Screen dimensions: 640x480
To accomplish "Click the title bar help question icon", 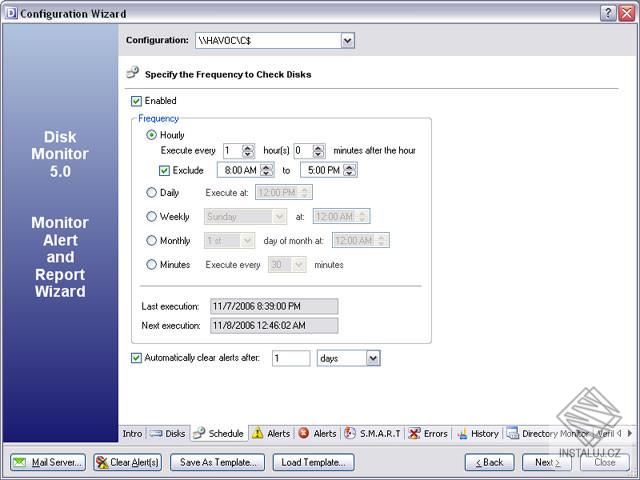I will (x=608, y=13).
